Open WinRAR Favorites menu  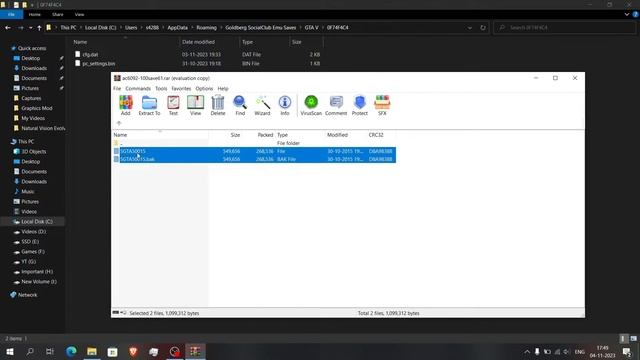pos(181,89)
